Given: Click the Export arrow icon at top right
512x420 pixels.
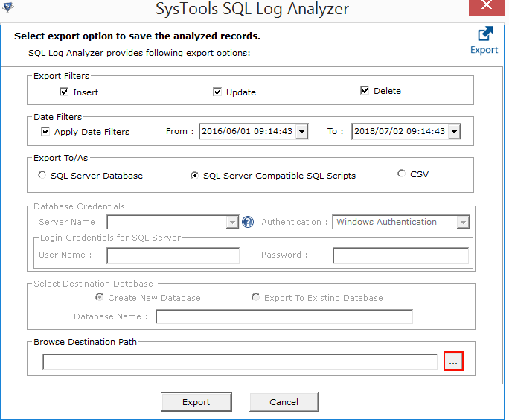Looking at the screenshot, I should click(484, 34).
